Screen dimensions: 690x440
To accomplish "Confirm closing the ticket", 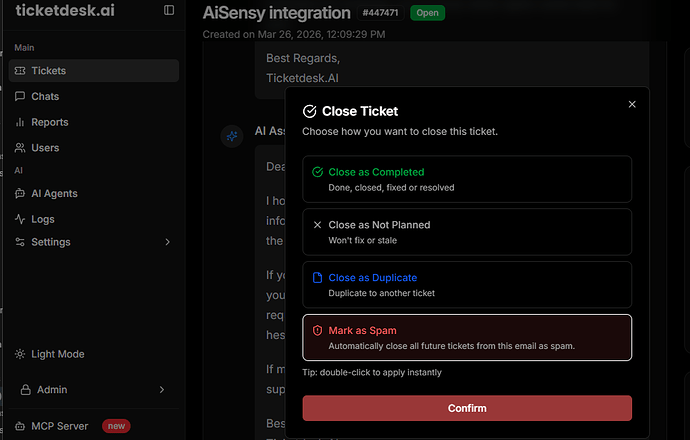I will click(x=467, y=408).
